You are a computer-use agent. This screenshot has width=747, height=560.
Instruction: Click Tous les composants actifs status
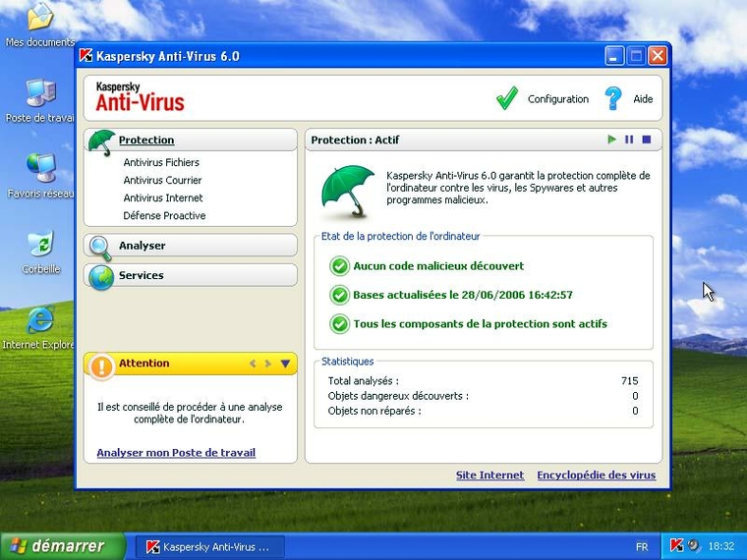(x=481, y=324)
